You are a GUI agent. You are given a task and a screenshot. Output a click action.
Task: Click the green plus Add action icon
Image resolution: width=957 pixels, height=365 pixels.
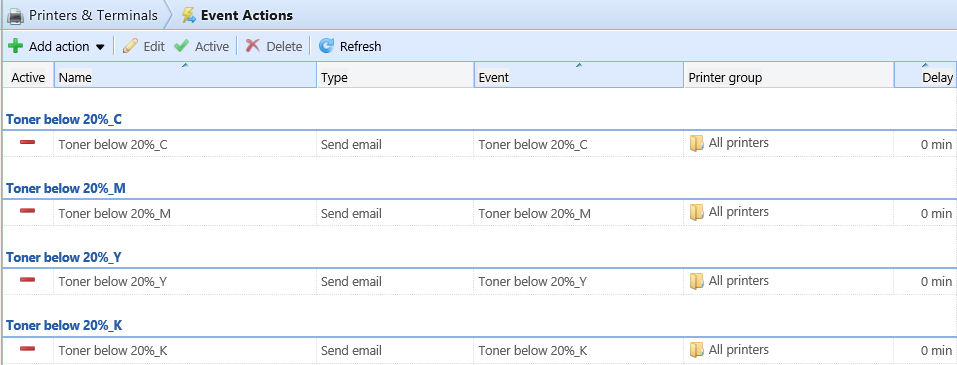16,46
